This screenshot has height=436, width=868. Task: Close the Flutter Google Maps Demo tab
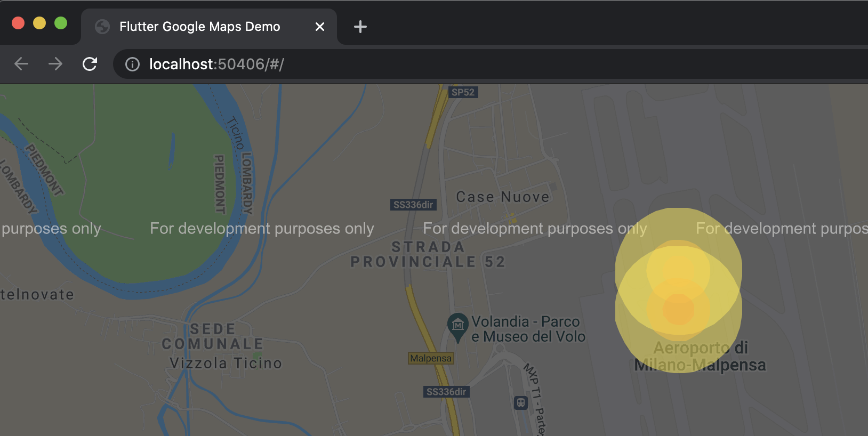(x=320, y=27)
